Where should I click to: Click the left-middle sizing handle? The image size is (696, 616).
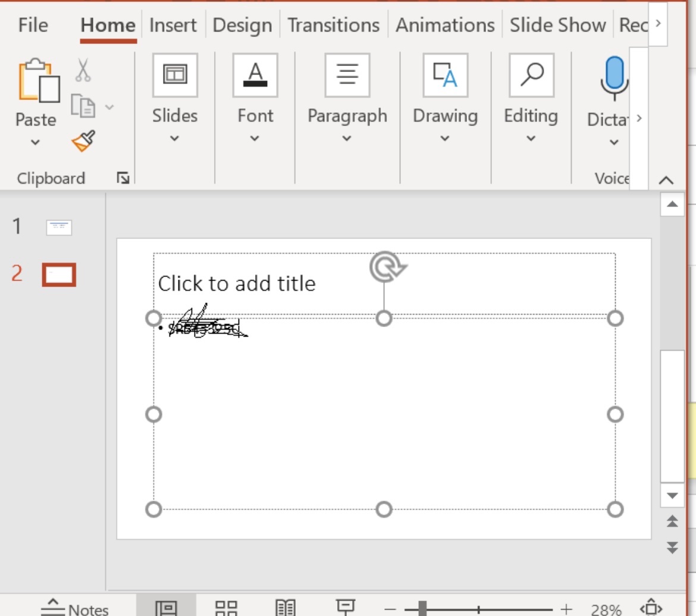153,414
